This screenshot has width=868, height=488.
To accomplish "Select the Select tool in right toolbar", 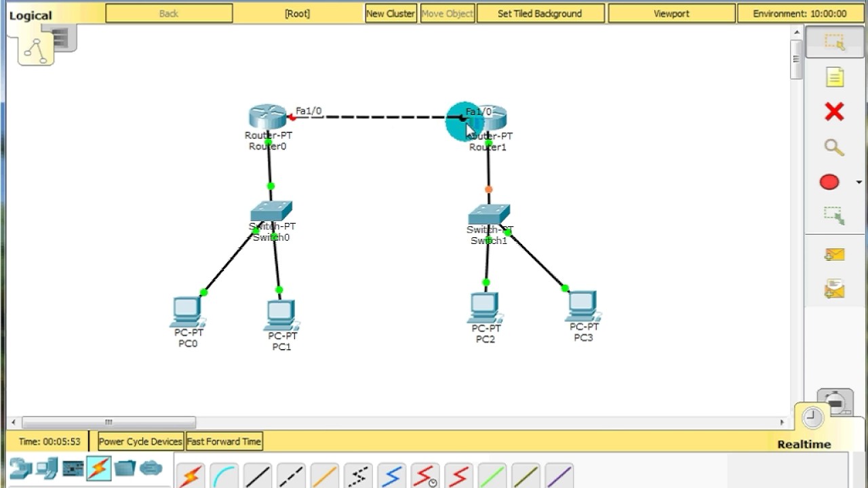I will 835,42.
